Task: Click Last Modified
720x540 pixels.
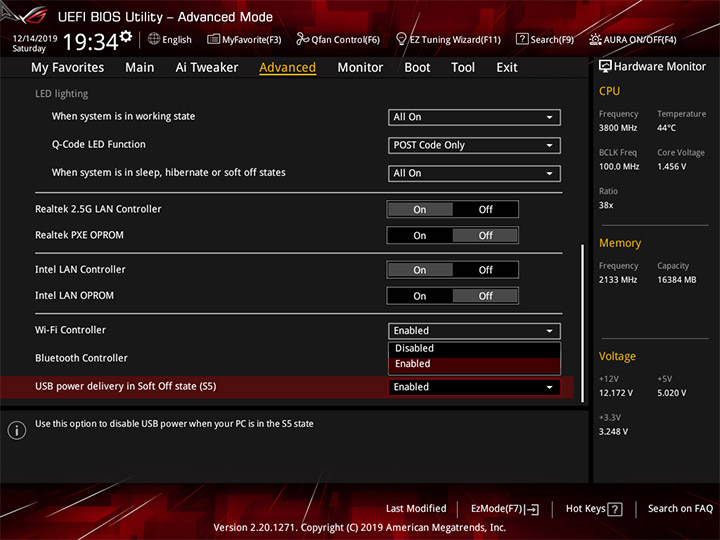Action: (x=416, y=508)
